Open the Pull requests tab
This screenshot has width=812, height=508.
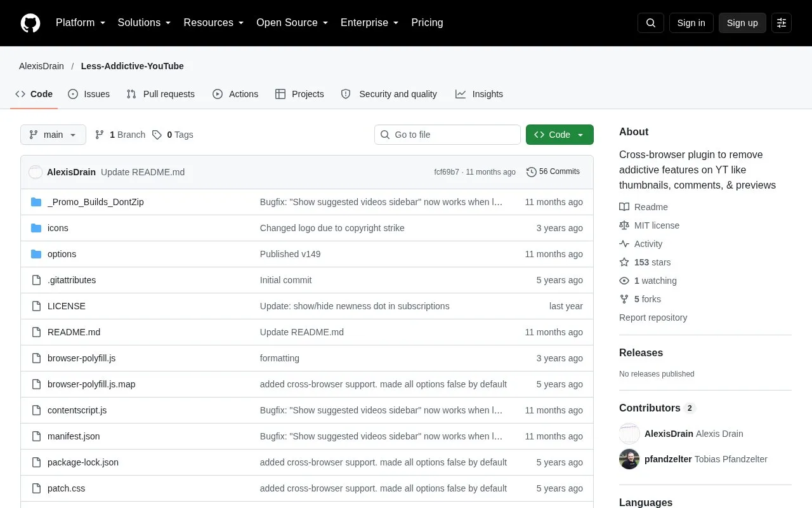coord(160,94)
